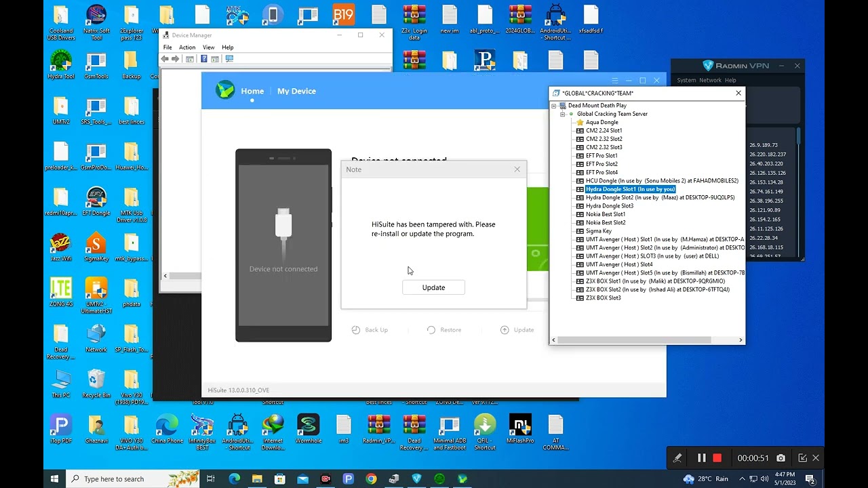Select CM2 2.32 Slot2 entry

click(604, 139)
